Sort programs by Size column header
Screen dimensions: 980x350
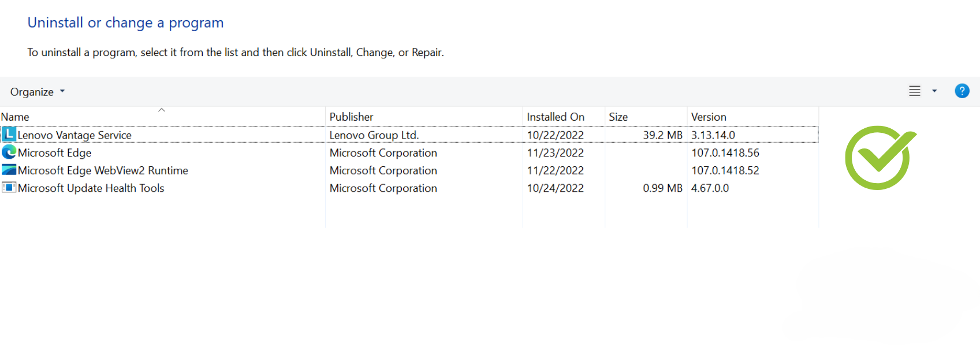pos(618,117)
